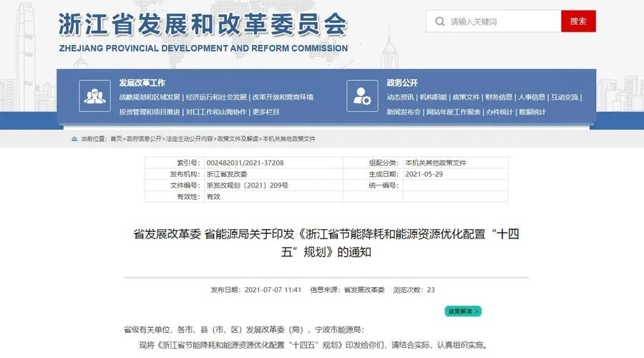This screenshot has height=358, width=644.
Task: Click the 发展改革工作 people group icon
Action: (94, 96)
